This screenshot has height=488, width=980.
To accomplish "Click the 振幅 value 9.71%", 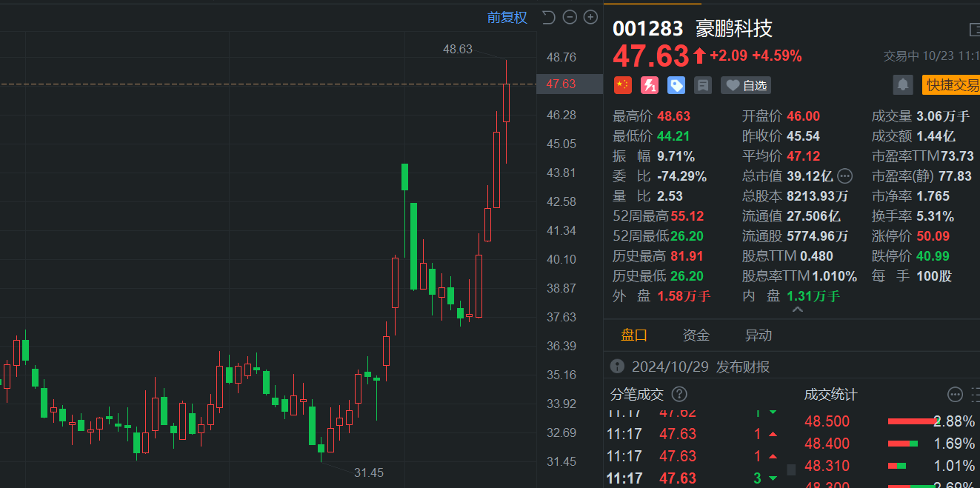I will click(676, 156).
